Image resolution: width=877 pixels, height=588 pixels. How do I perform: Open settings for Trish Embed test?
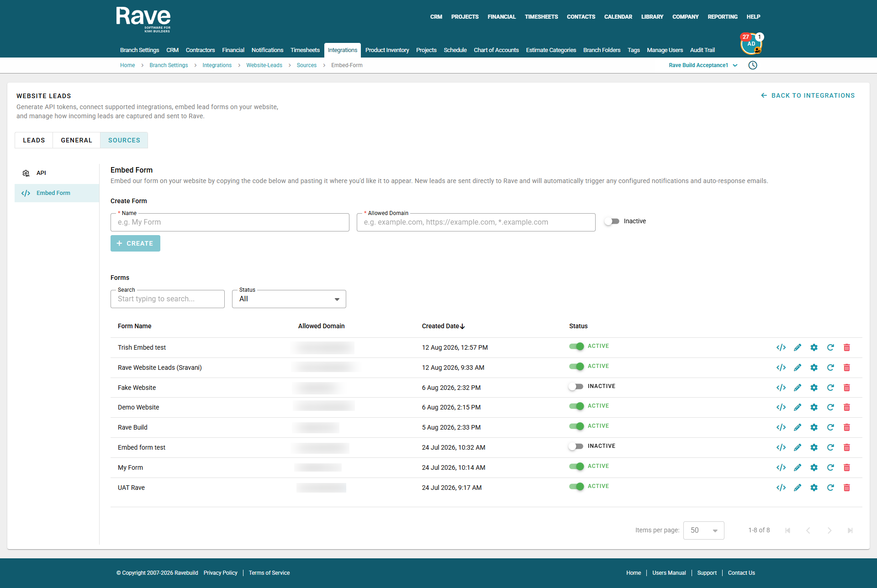tap(814, 347)
